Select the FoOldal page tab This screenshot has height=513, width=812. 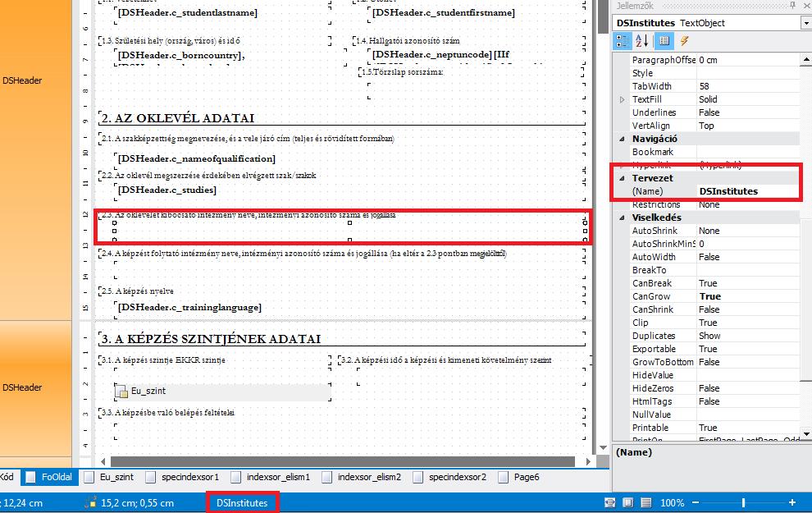(x=50, y=477)
